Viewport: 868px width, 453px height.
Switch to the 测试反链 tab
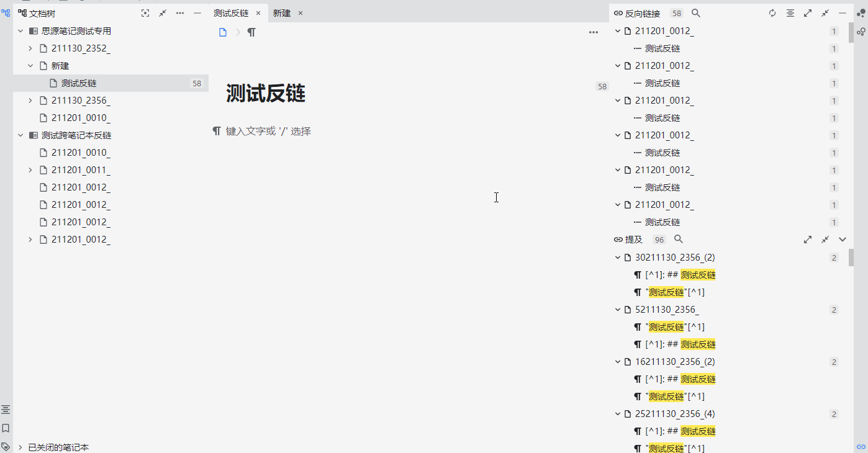[230, 12]
